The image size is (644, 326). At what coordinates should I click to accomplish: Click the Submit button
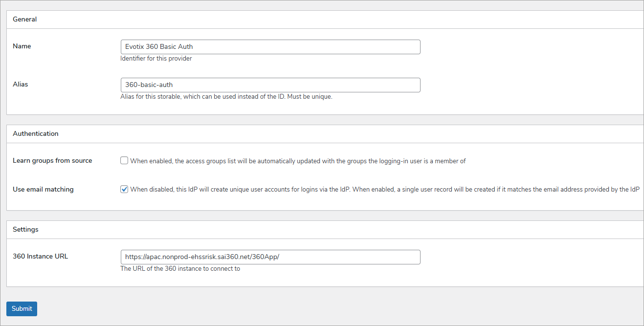click(22, 308)
